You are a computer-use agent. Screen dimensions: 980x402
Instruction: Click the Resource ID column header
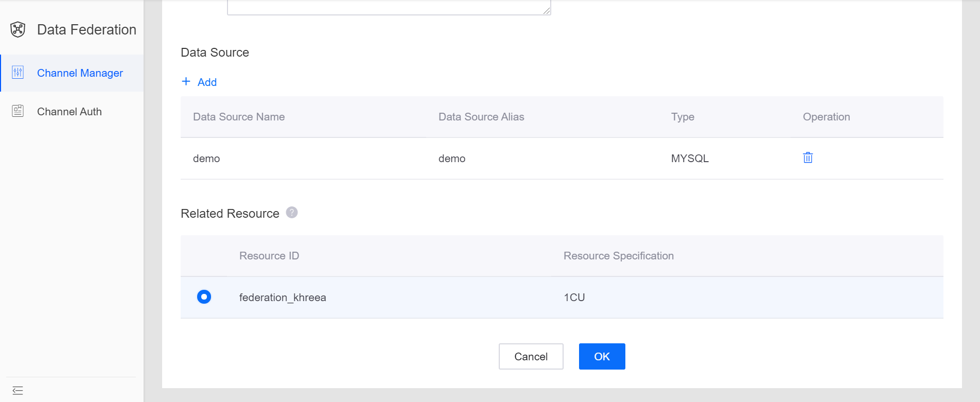tap(269, 256)
